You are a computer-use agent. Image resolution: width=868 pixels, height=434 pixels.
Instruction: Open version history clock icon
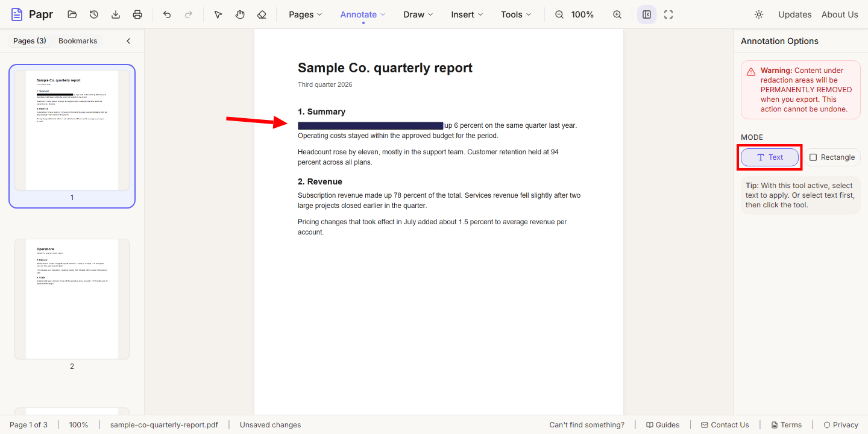coord(94,14)
